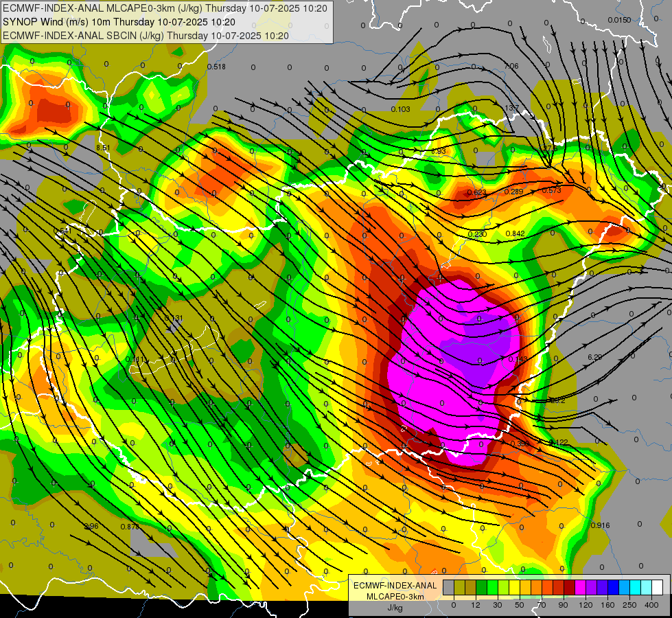
Task: Click the map value 0.878
Action: [x=130, y=527]
